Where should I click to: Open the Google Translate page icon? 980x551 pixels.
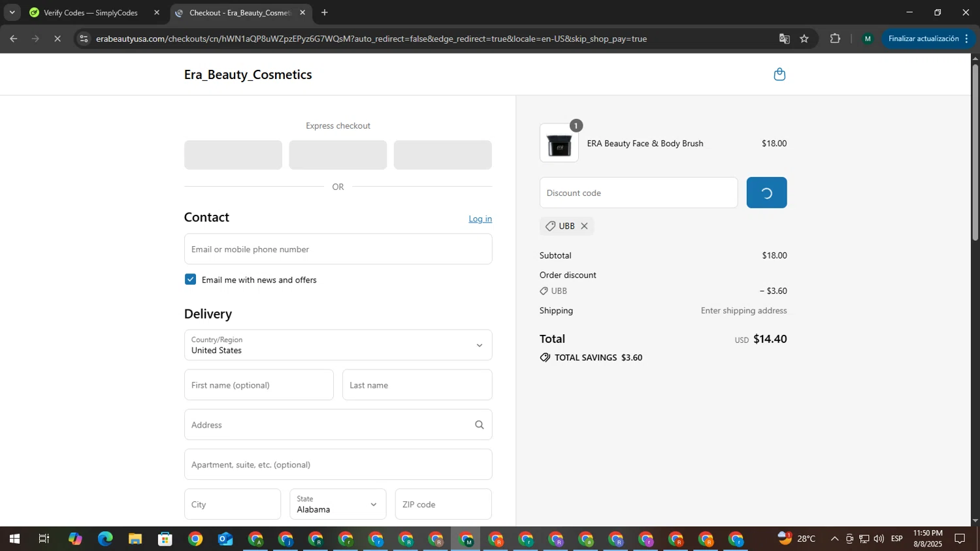click(784, 39)
